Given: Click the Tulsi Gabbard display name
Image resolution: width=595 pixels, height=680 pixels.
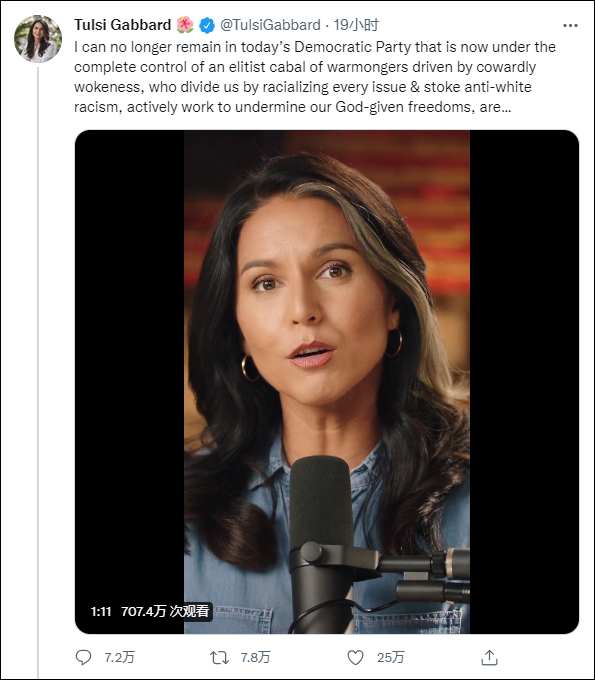Looking at the screenshot, I should coord(123,25).
